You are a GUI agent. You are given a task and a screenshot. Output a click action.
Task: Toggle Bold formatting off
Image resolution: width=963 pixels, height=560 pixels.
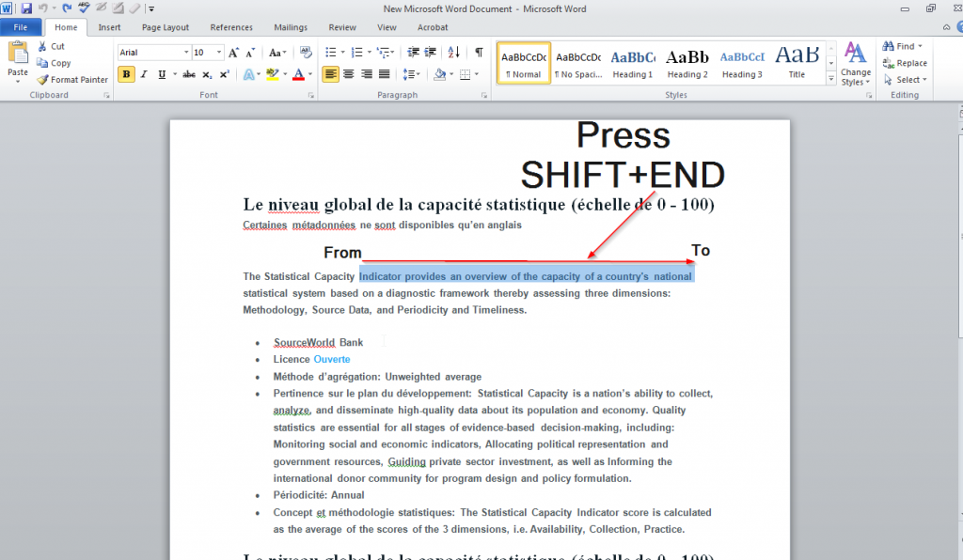click(126, 74)
